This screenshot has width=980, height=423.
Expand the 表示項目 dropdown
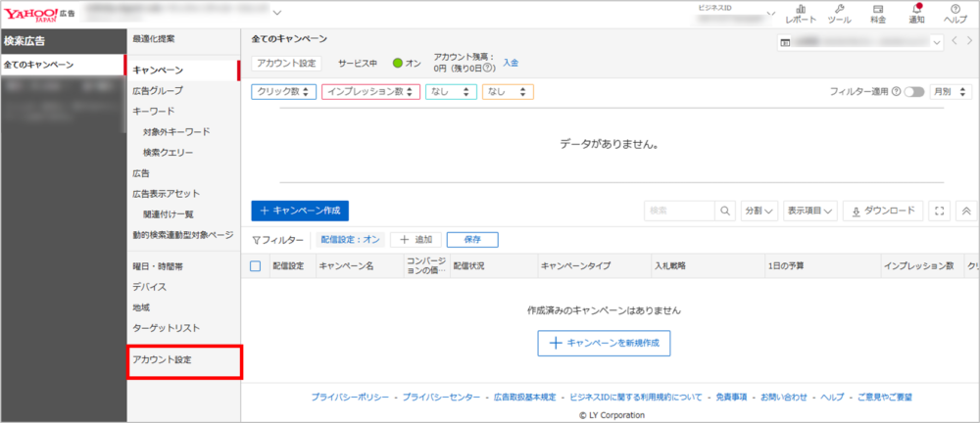pyautogui.click(x=810, y=211)
